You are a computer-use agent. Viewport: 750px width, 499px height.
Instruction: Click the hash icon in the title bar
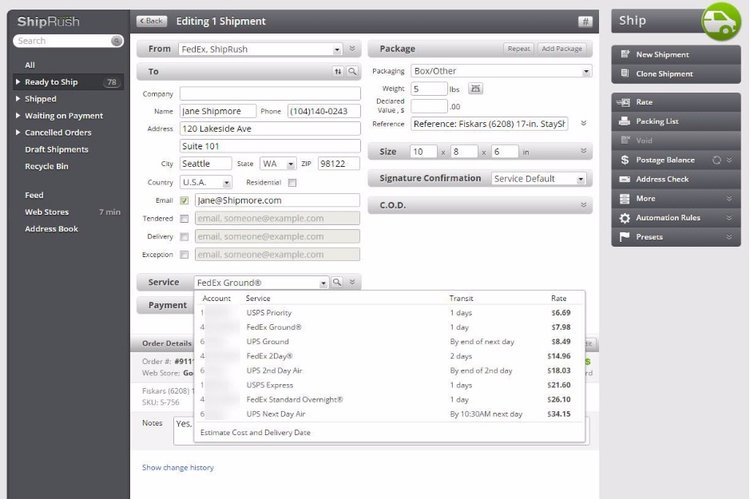(585, 22)
